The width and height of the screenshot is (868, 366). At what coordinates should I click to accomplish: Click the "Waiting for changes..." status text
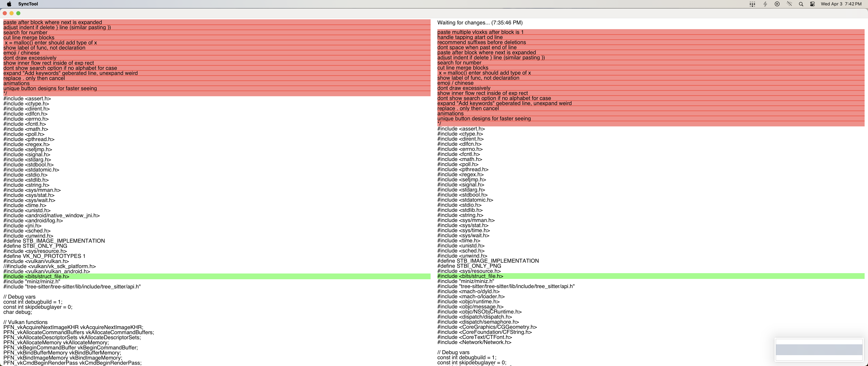pyautogui.click(x=479, y=23)
